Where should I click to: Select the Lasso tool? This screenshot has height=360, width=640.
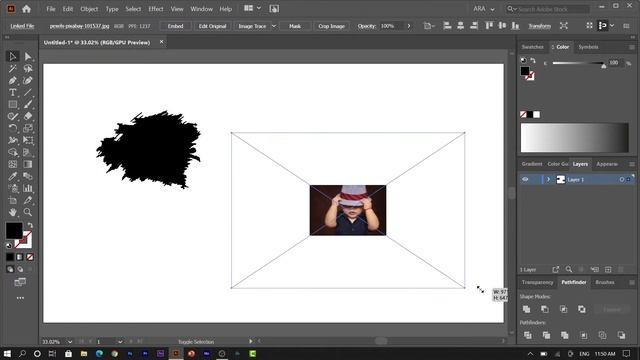(28, 69)
